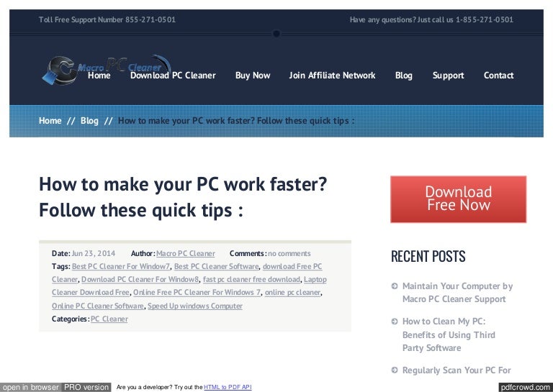Viewport: 553px width, 392px height.
Task: Click Blog in the breadcrumb trail
Action: click(x=89, y=121)
